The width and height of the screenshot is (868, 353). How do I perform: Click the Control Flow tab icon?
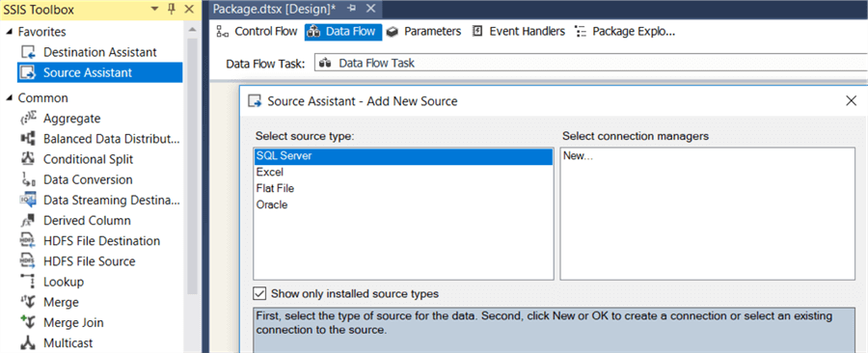click(223, 32)
